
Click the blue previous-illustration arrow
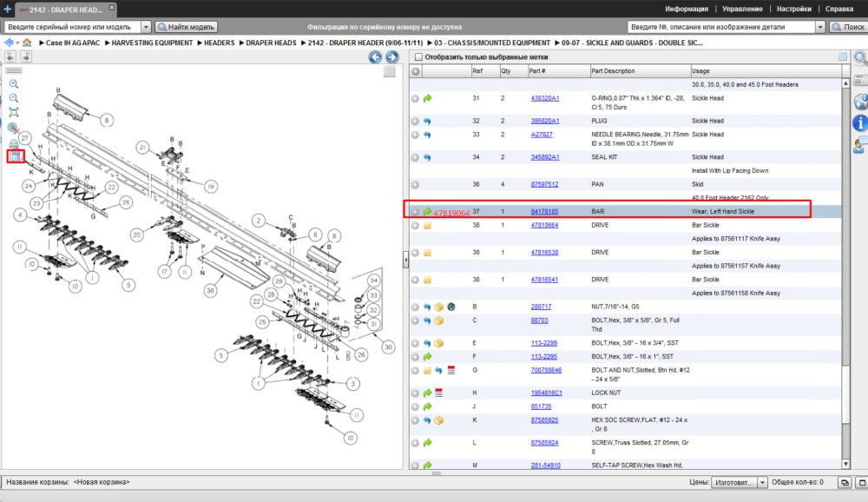coord(375,57)
